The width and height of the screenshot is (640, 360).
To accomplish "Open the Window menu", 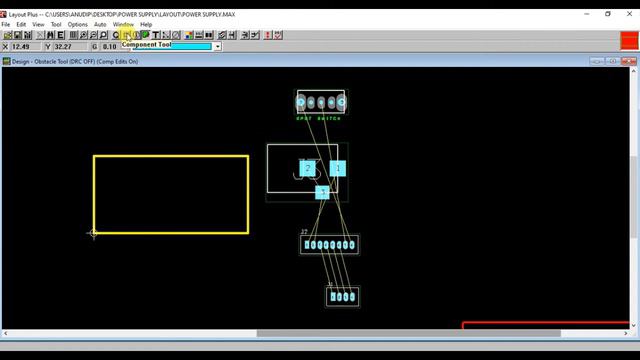I will coord(123,24).
